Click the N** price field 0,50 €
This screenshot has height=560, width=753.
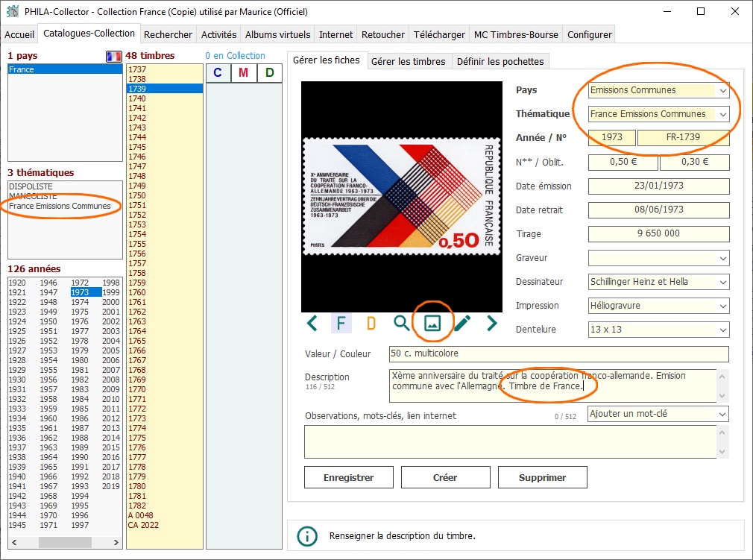[x=623, y=162]
